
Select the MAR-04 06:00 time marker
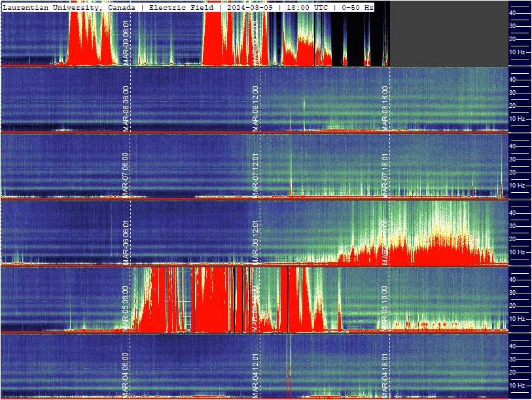[126, 375]
